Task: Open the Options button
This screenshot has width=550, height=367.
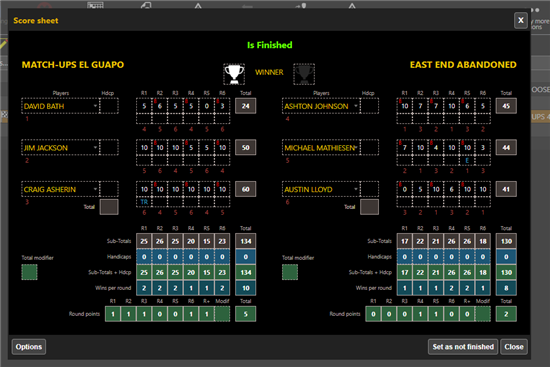Action: pyautogui.click(x=29, y=347)
